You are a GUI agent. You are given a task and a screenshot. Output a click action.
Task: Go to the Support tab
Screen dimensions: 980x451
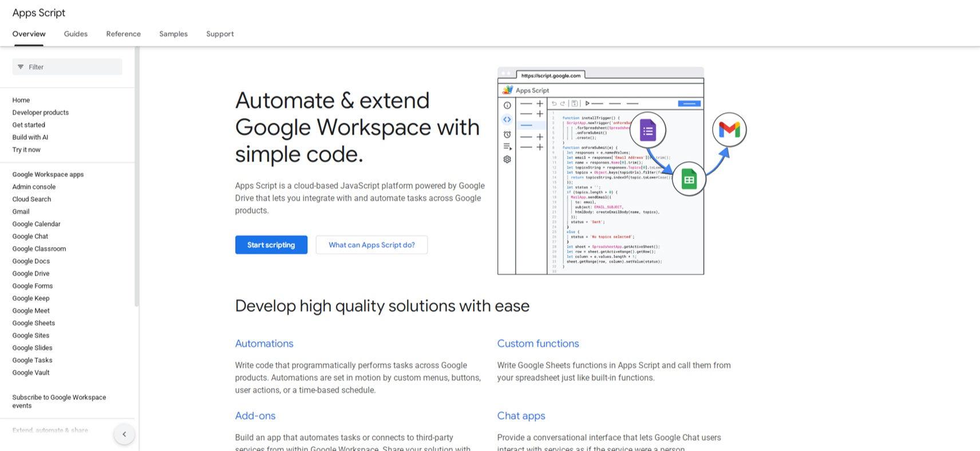(x=220, y=34)
